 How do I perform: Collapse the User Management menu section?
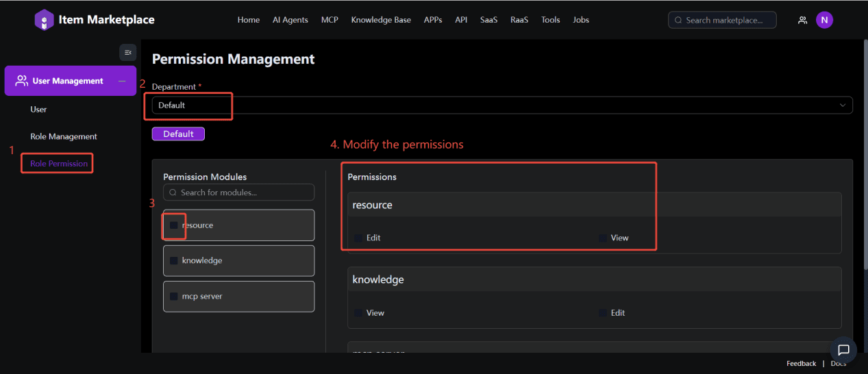tap(122, 81)
